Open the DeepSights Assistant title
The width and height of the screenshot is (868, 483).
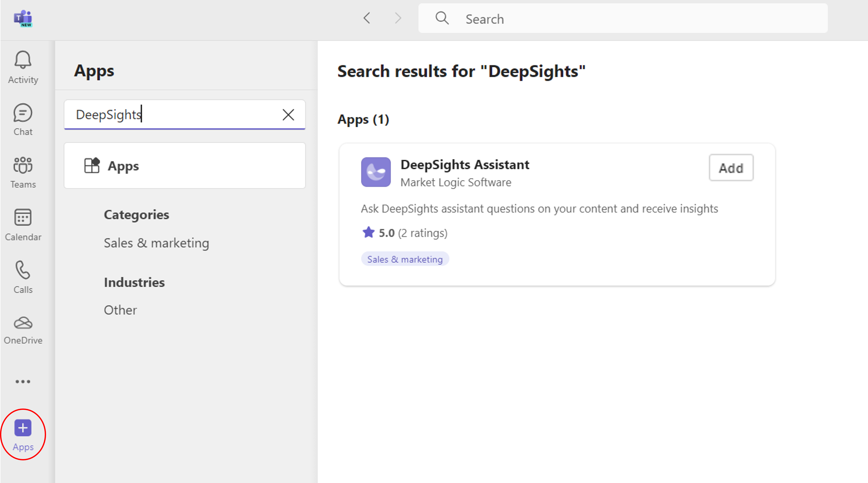[465, 165]
